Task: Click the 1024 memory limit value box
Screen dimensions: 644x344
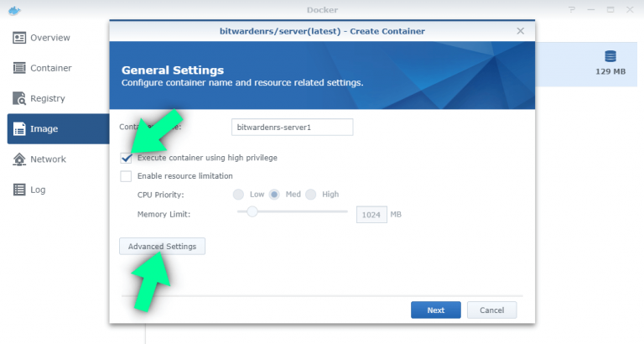Action: [371, 215]
